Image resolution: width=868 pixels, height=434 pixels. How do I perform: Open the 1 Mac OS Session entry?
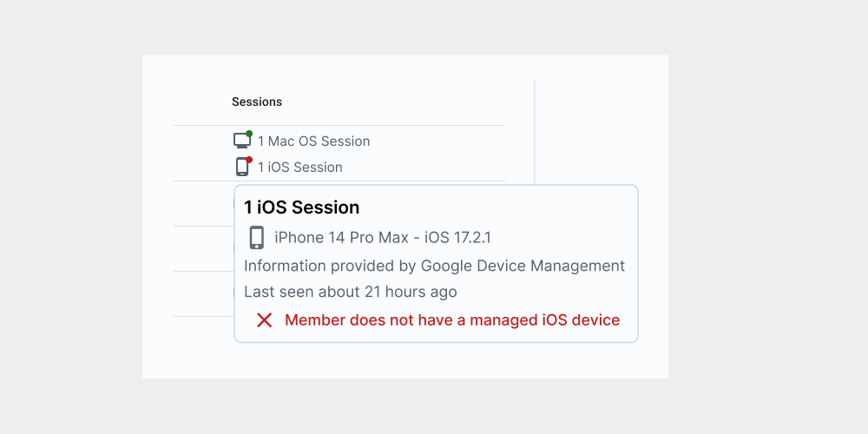(313, 141)
